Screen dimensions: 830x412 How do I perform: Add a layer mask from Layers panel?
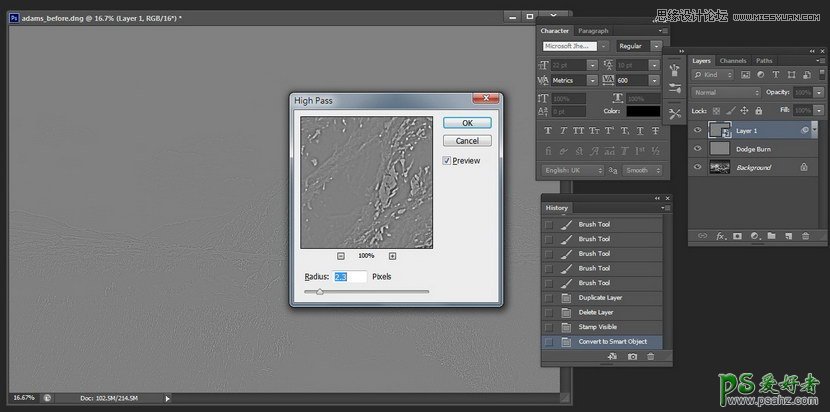click(x=737, y=236)
